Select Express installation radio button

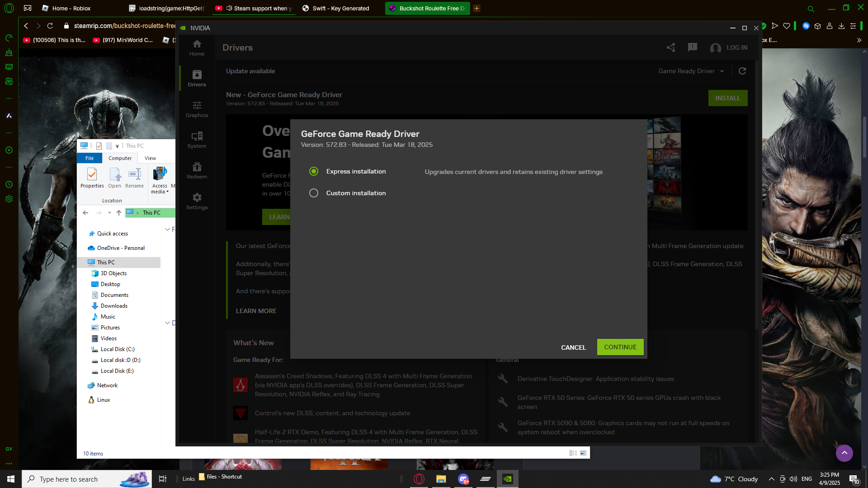tap(313, 171)
